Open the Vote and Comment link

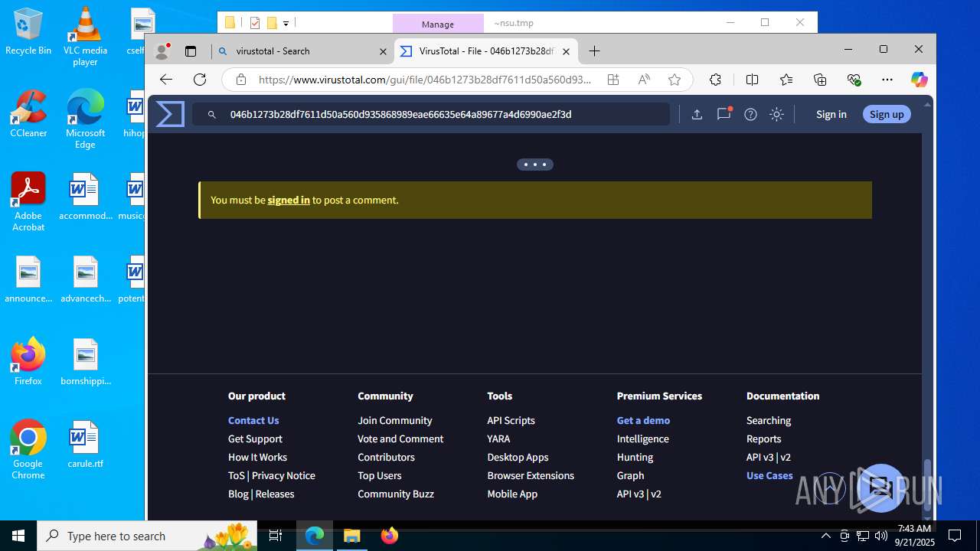[400, 439]
